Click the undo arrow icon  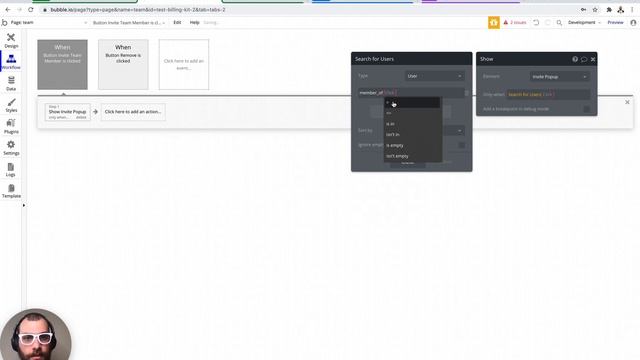coord(536,22)
